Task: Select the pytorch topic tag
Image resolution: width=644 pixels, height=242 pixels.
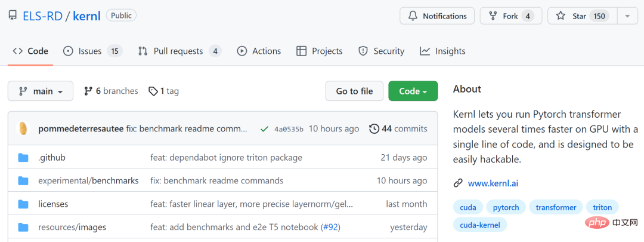Action: click(x=506, y=207)
